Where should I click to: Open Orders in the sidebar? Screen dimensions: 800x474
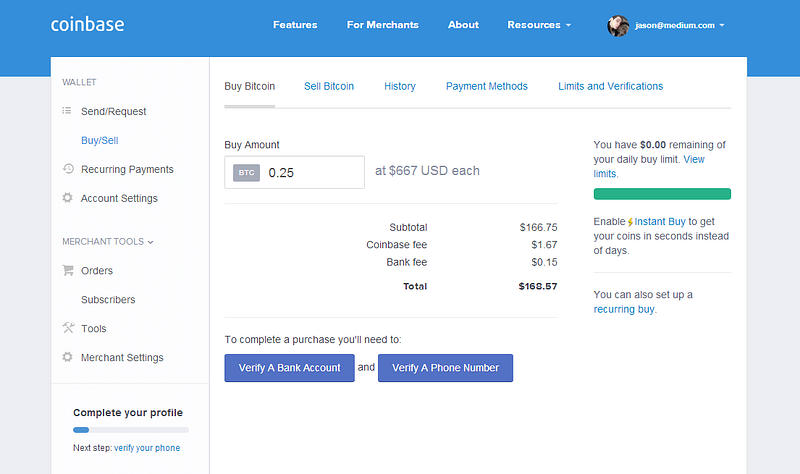[x=96, y=270]
